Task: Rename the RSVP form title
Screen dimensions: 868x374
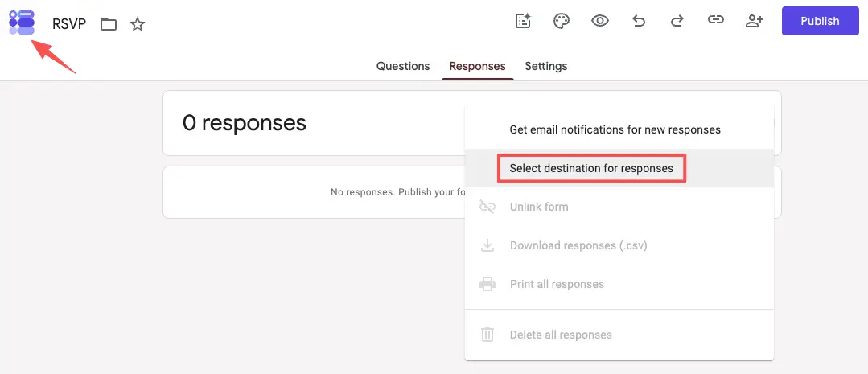Action: (69, 24)
